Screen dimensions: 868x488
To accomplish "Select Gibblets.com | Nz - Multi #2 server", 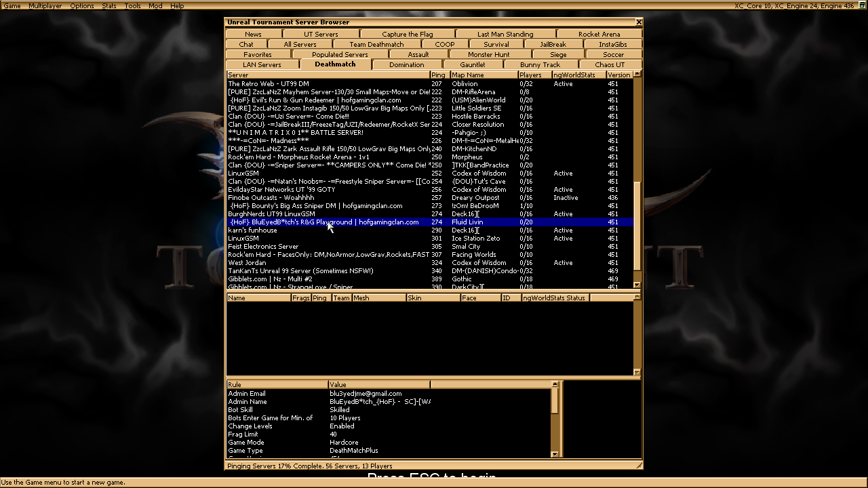I will [430, 279].
